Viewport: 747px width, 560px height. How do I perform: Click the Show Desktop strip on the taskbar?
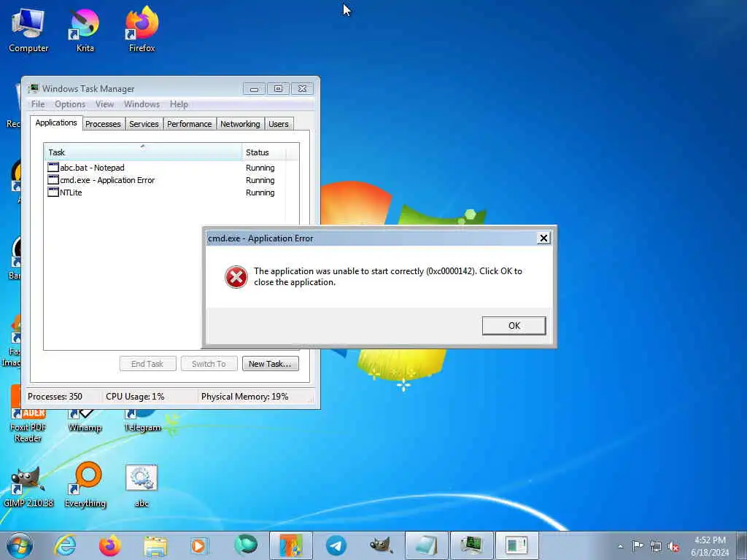tap(742, 545)
